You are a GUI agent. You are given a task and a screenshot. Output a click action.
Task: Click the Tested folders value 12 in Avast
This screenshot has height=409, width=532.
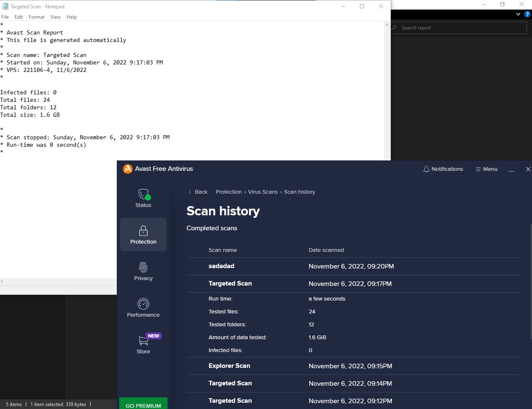(x=311, y=325)
